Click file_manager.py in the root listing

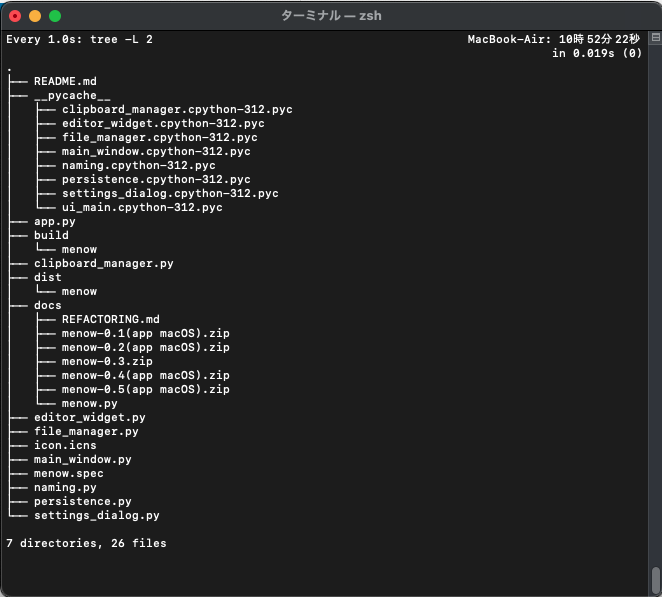pos(86,431)
